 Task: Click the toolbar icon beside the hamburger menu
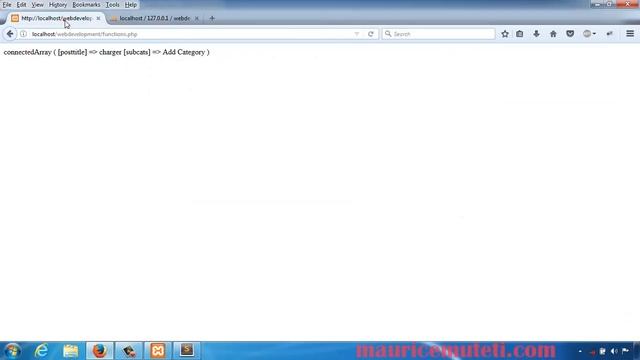[609, 34]
